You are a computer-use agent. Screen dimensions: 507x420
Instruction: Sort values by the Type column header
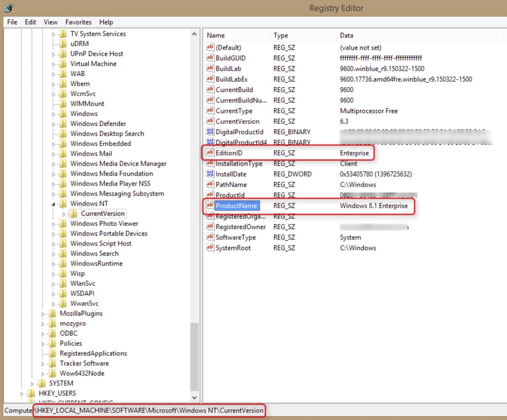tap(303, 35)
